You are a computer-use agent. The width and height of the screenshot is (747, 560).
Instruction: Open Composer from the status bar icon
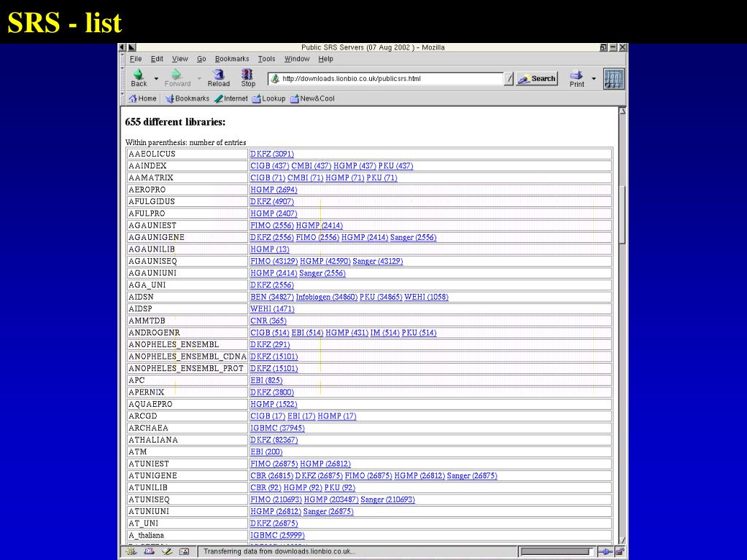pyautogui.click(x=167, y=551)
